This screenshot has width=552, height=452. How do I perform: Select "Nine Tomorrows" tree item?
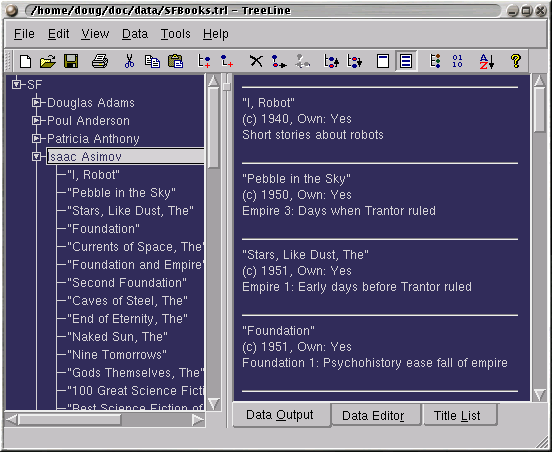[117, 354]
